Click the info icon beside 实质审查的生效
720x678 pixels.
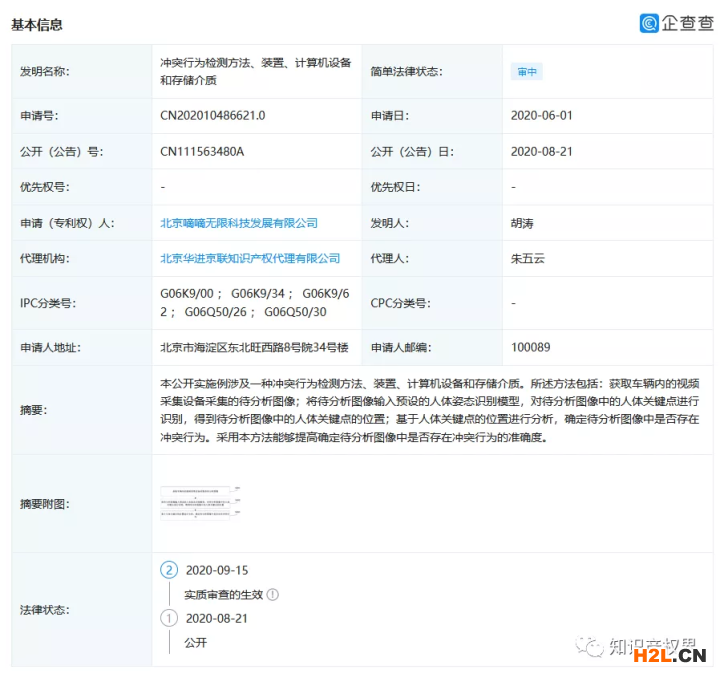273,594
